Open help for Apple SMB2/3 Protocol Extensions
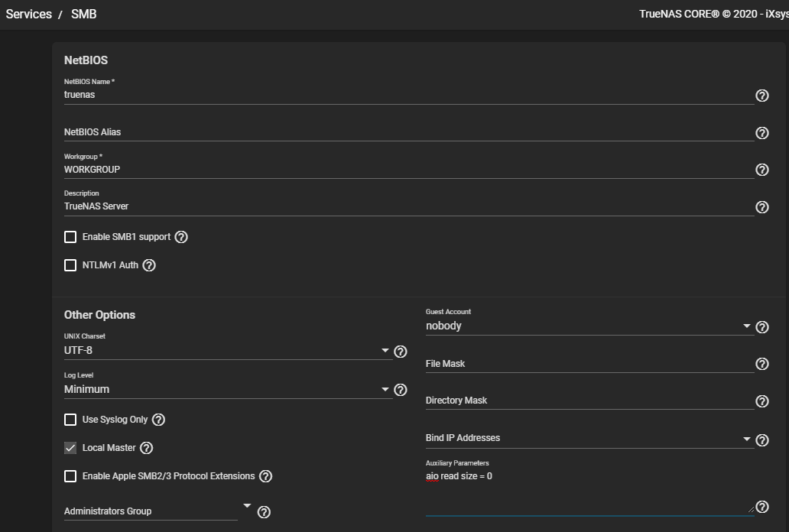This screenshot has width=789, height=532. click(x=266, y=476)
